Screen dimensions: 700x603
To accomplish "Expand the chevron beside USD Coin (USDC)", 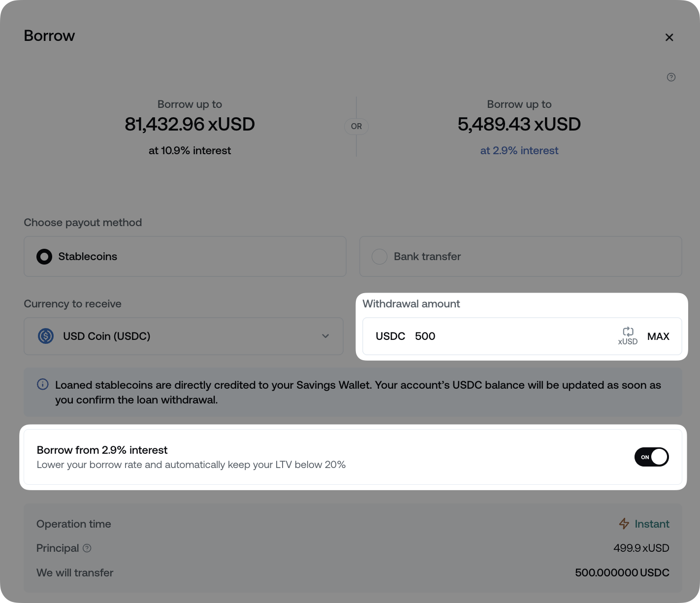I will (325, 336).
